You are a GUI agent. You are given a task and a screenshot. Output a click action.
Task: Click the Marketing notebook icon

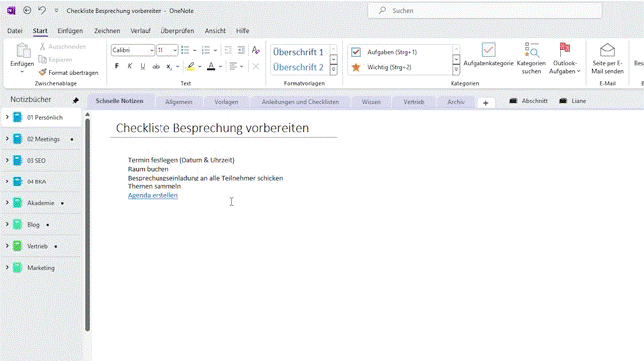point(17,268)
